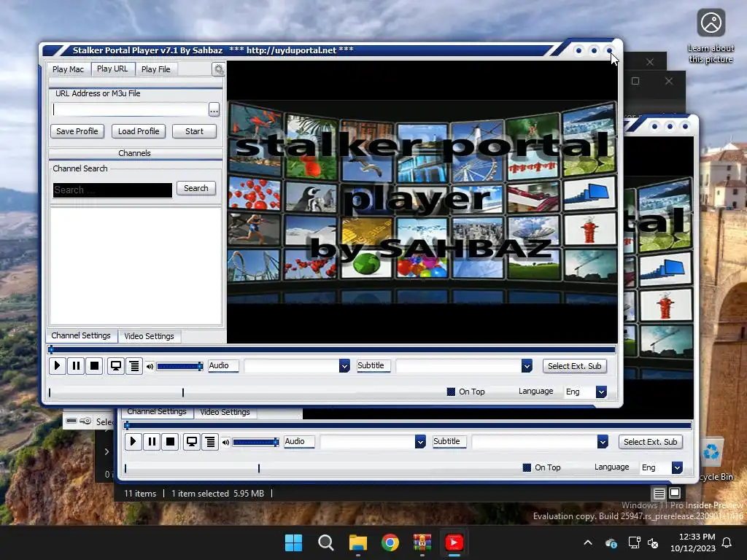The height and width of the screenshot is (560, 747).
Task: Click Select Ext. Sub in back window
Action: pyautogui.click(x=650, y=441)
